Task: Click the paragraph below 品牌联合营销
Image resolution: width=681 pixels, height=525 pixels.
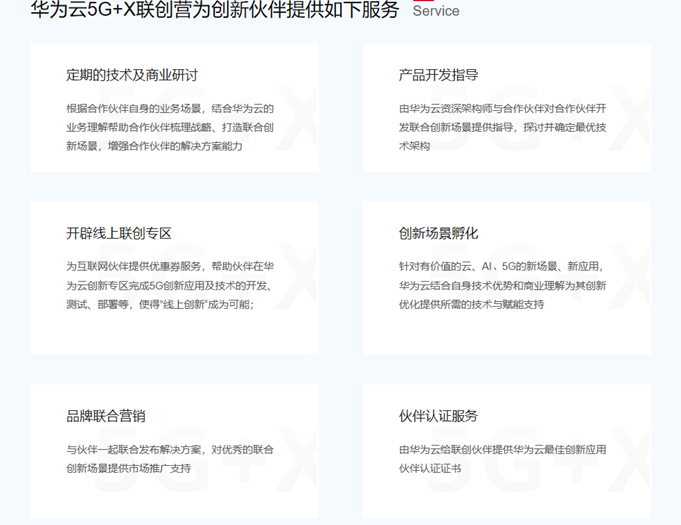Action: point(170,458)
